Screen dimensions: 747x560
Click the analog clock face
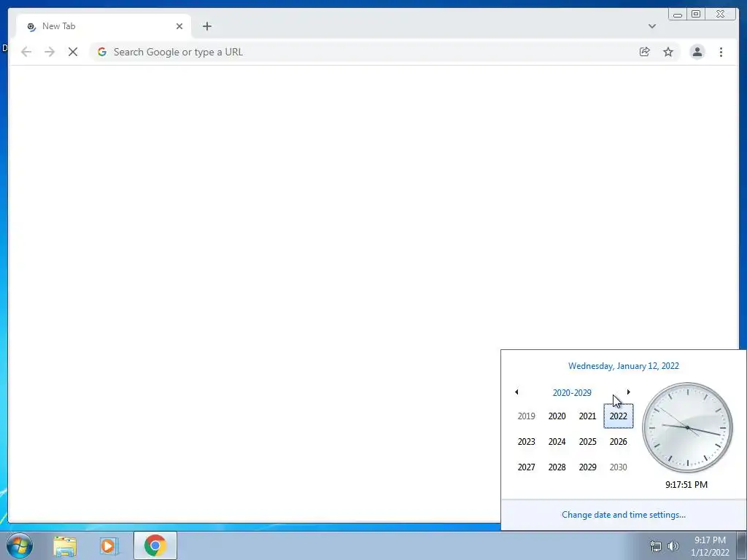coord(687,427)
